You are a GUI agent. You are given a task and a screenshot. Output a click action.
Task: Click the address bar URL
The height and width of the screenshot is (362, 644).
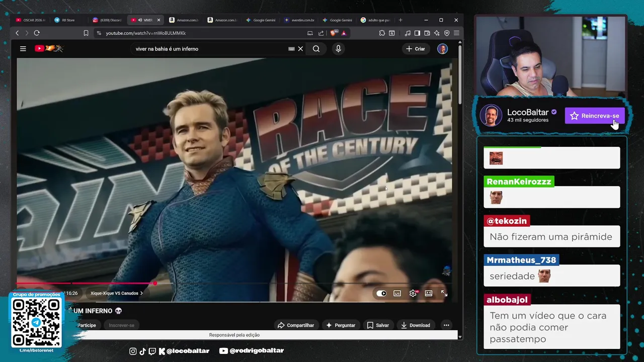tap(146, 33)
